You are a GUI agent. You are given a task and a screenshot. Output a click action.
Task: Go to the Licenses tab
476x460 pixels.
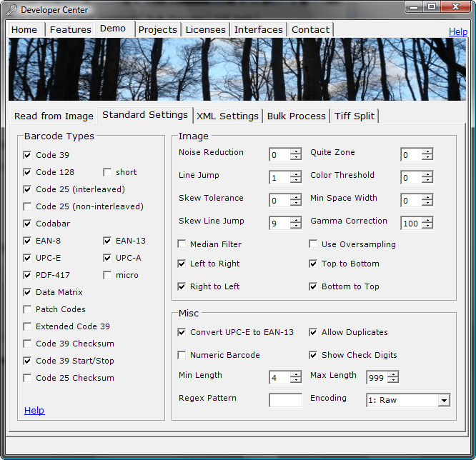[x=206, y=30]
